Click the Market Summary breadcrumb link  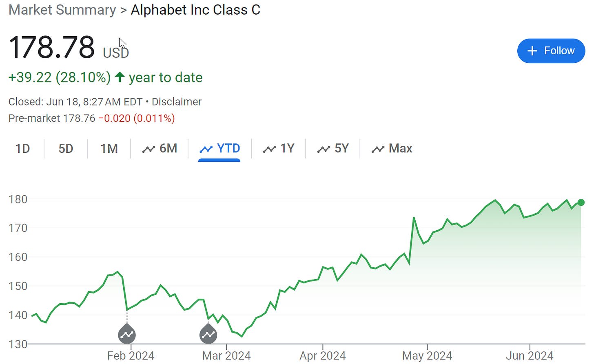(62, 10)
